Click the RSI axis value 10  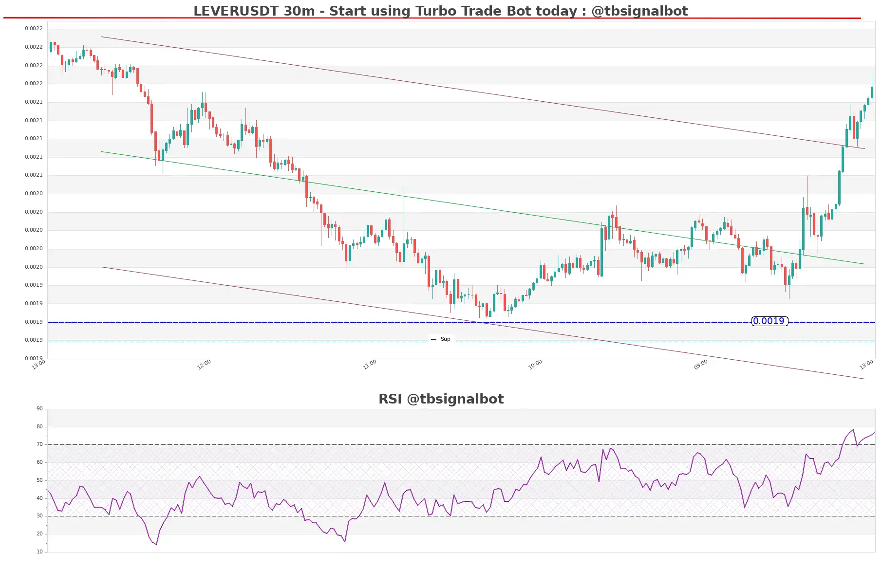pos(39,552)
